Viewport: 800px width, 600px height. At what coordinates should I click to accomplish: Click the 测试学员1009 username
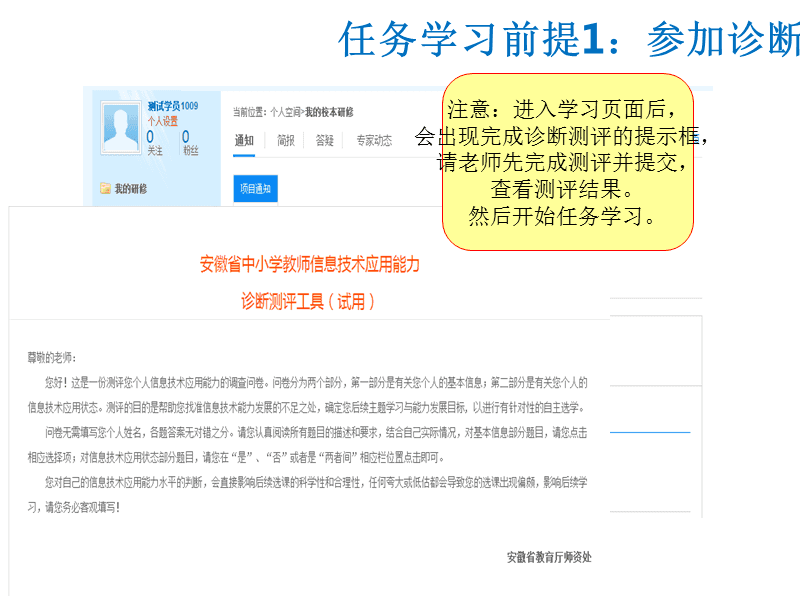point(173,106)
